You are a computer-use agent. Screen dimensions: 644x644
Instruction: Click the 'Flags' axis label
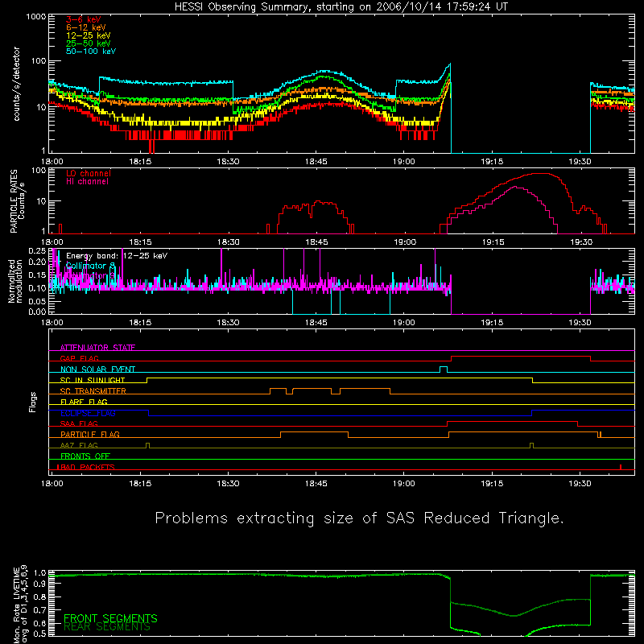pyautogui.click(x=33, y=402)
